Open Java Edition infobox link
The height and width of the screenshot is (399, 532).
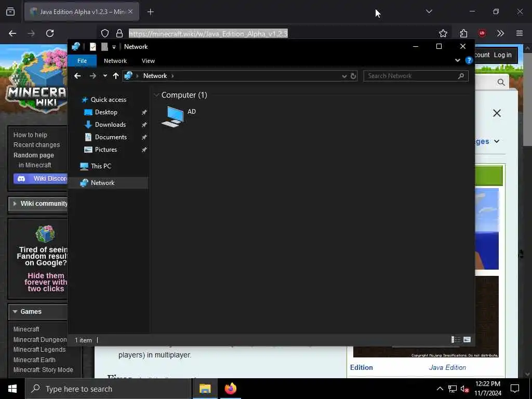[447, 367]
